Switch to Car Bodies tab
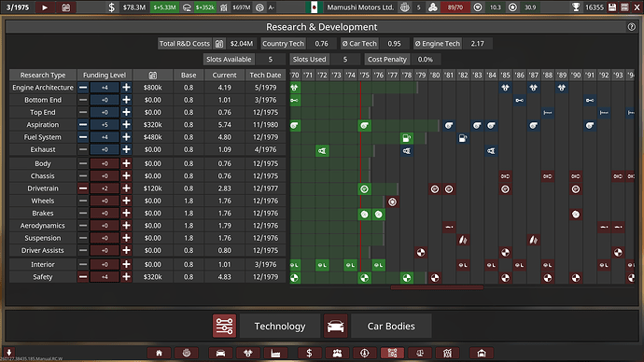The height and width of the screenshot is (362, 644). (x=391, y=326)
